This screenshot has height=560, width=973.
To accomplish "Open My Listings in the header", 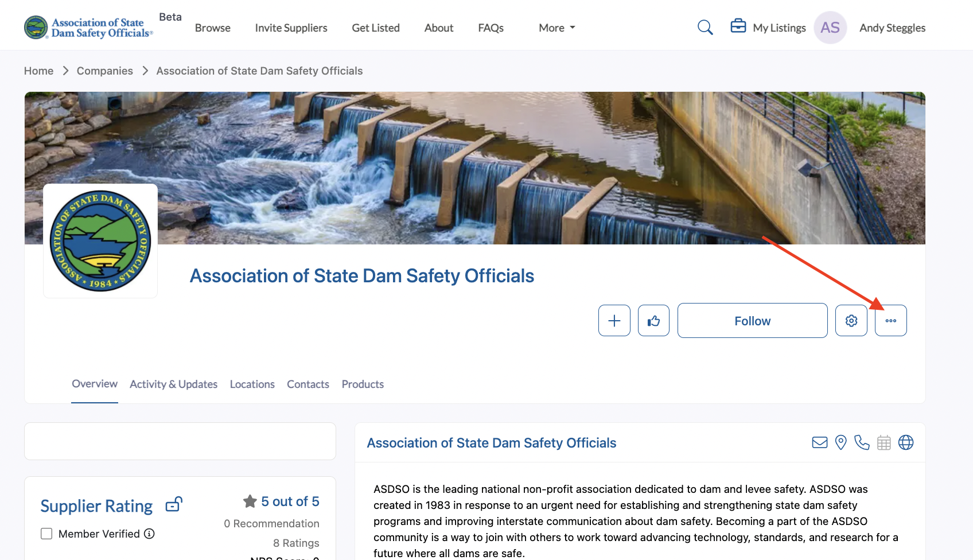I will click(x=768, y=28).
